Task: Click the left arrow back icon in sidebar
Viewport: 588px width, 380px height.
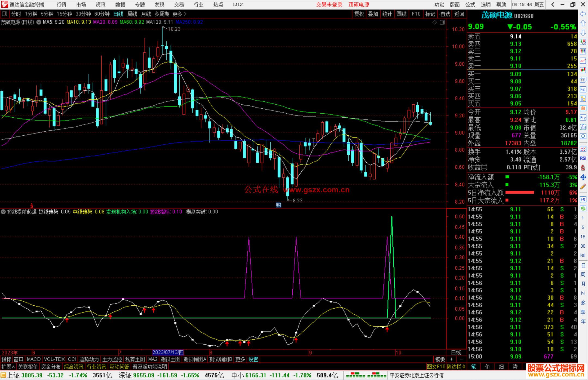Action: click(583, 14)
